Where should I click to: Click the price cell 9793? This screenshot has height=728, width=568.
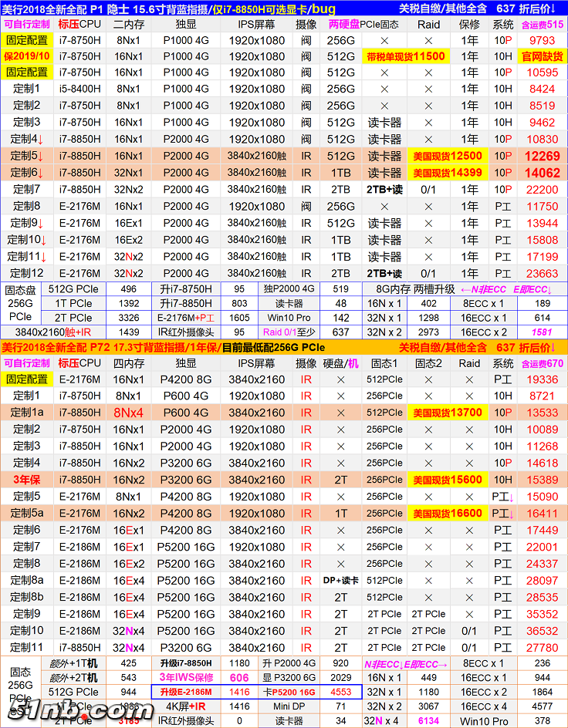click(x=542, y=40)
